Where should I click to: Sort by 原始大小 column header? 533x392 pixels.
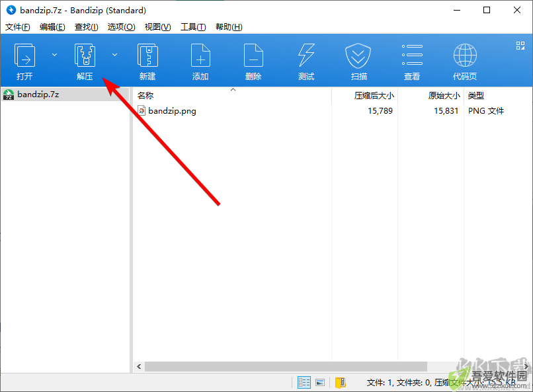(430, 95)
